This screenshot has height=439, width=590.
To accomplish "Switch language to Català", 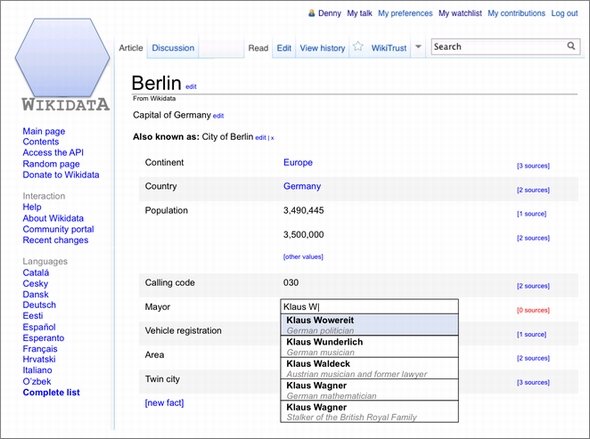I will tap(36, 273).
